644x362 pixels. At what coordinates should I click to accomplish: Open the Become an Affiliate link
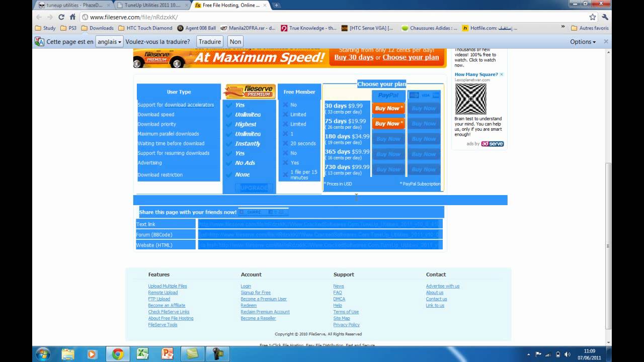[x=167, y=305]
